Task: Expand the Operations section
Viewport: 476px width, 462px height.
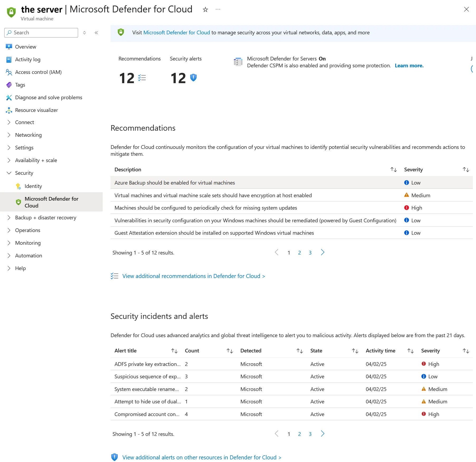Action: click(x=9, y=230)
